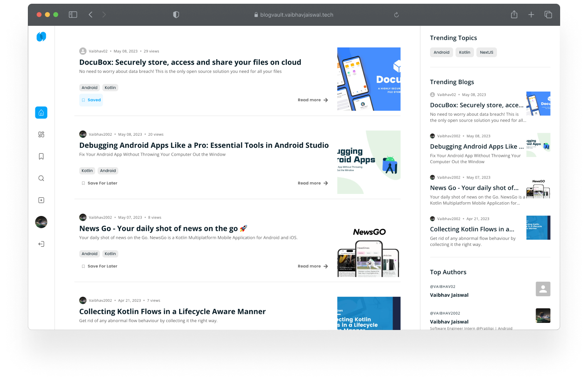Click the Kotlin tag on News Go post
Screen dimensions: 588x382
pyautogui.click(x=110, y=253)
